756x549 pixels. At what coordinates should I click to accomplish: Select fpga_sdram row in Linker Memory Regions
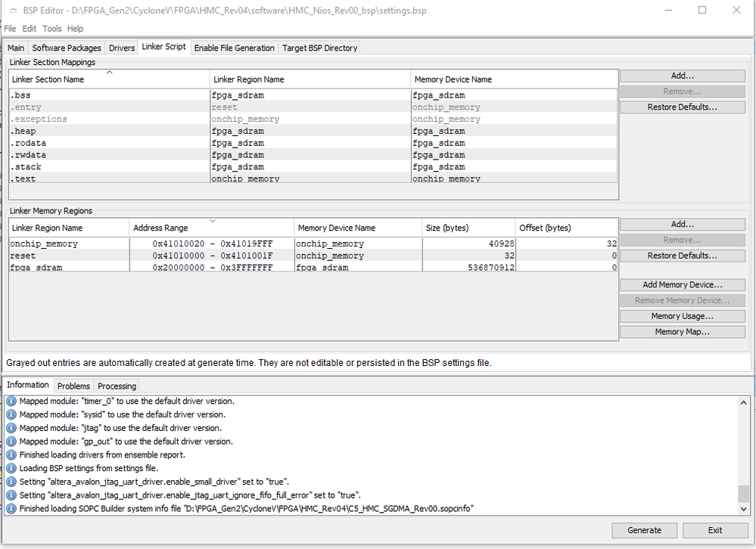pos(70,268)
